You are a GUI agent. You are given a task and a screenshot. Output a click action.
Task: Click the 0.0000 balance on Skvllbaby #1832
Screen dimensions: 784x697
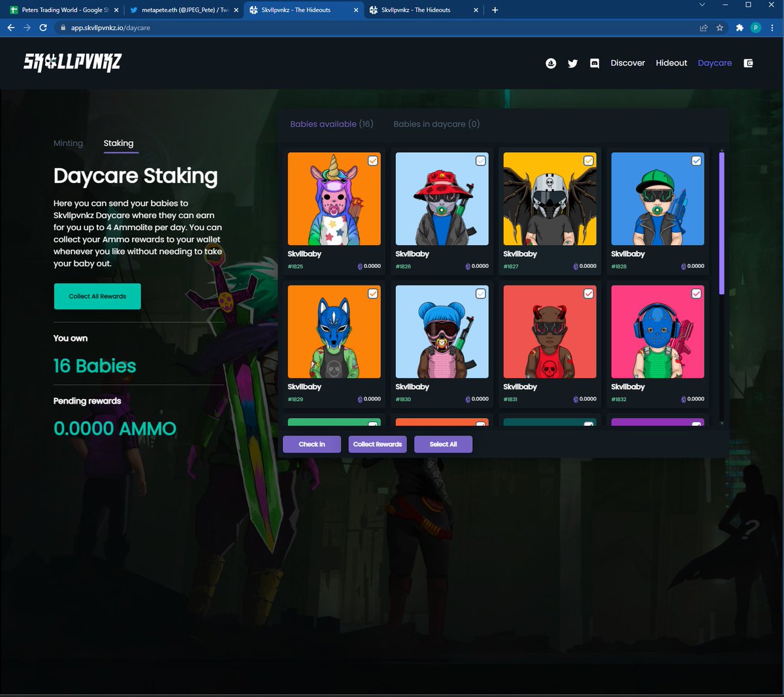pos(696,399)
